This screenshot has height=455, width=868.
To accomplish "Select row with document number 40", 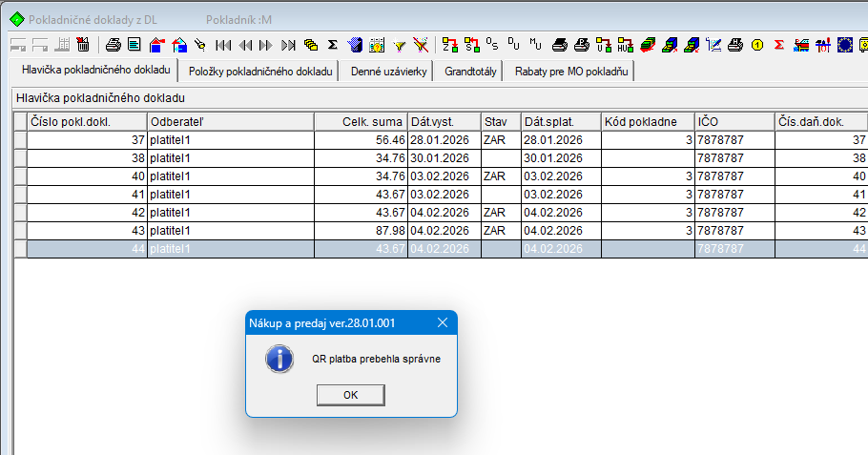I will pyautogui.click(x=86, y=176).
